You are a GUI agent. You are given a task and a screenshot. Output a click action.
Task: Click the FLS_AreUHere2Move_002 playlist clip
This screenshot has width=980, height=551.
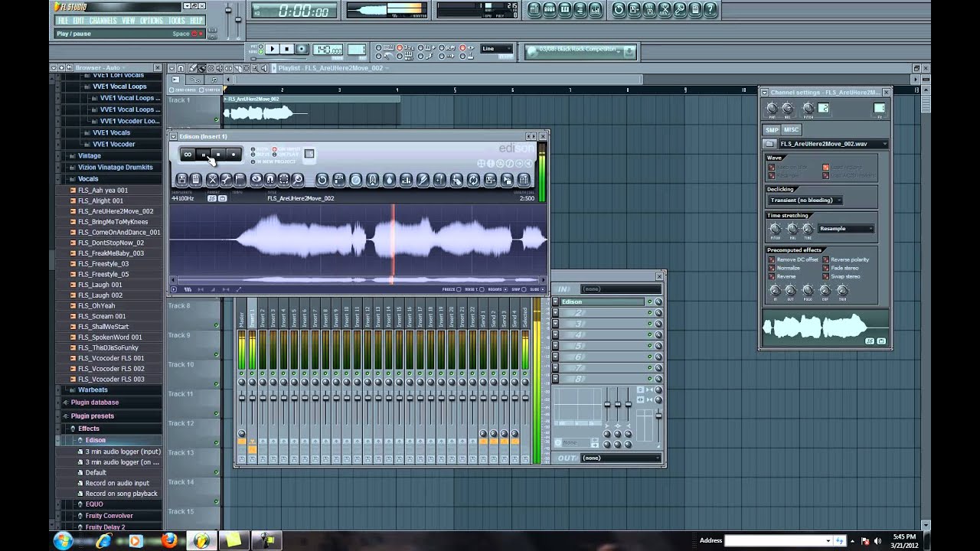[310, 109]
